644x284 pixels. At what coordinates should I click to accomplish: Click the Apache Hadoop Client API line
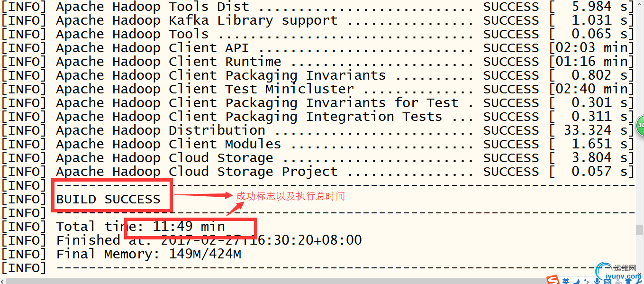click(317, 48)
